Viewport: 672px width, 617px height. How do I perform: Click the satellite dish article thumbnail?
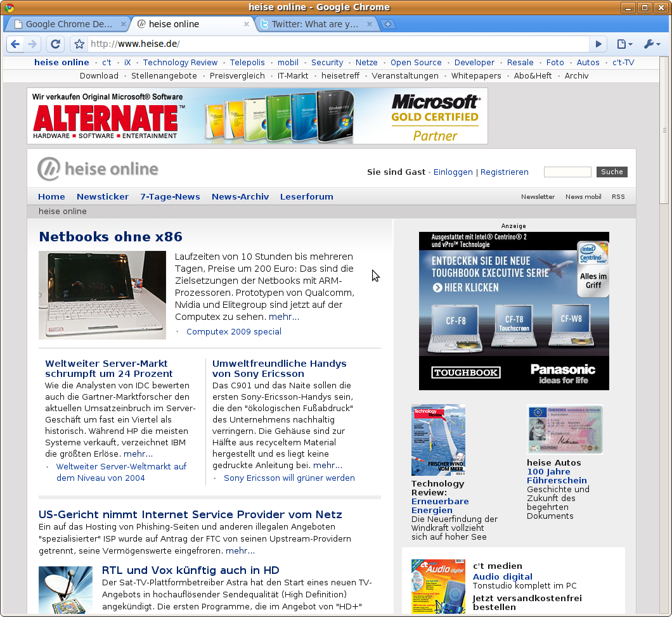[65, 590]
